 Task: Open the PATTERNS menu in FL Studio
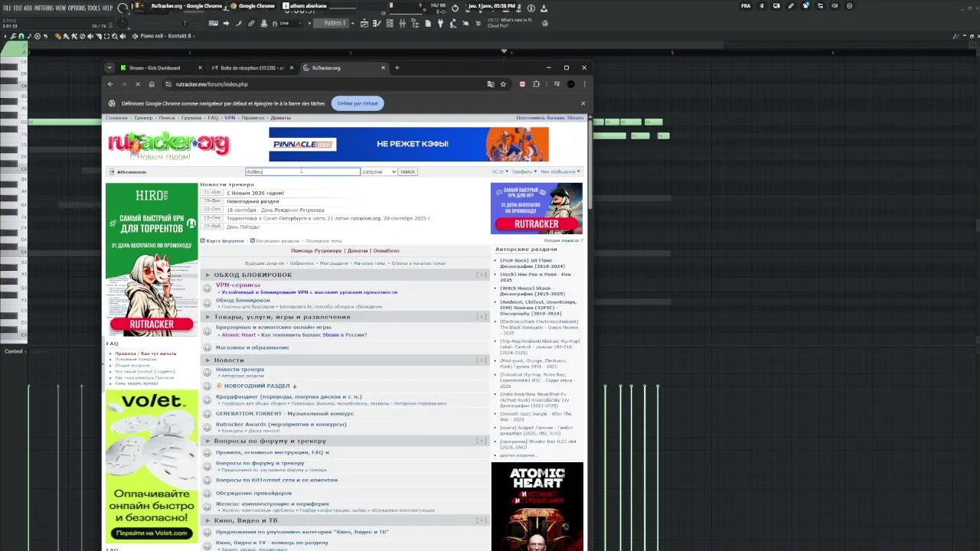[x=43, y=8]
